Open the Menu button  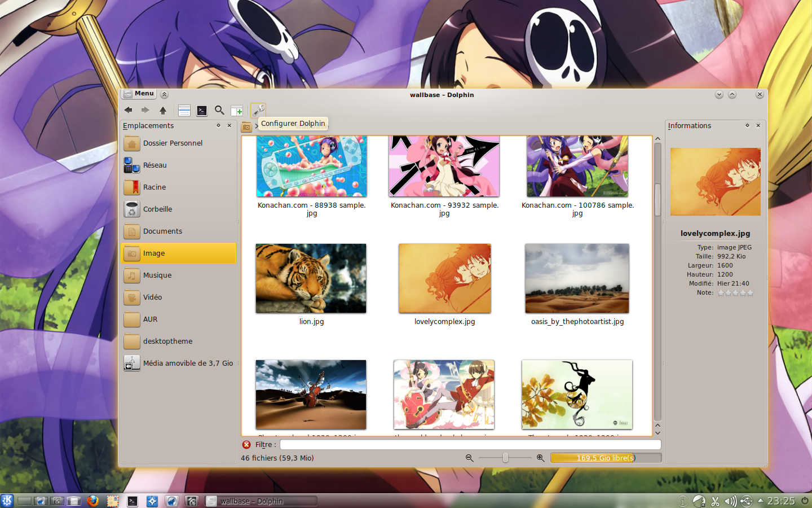139,94
